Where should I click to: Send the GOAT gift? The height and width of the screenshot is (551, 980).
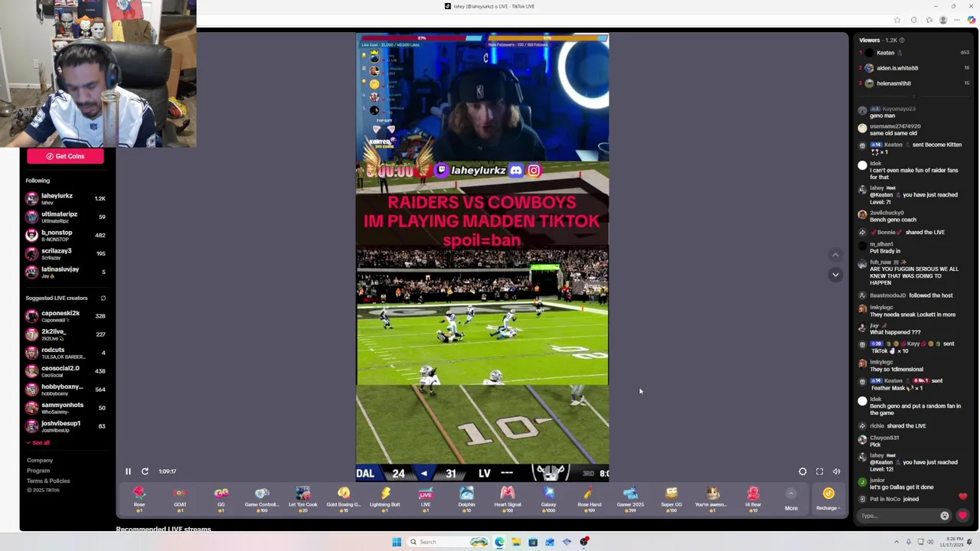180,497
